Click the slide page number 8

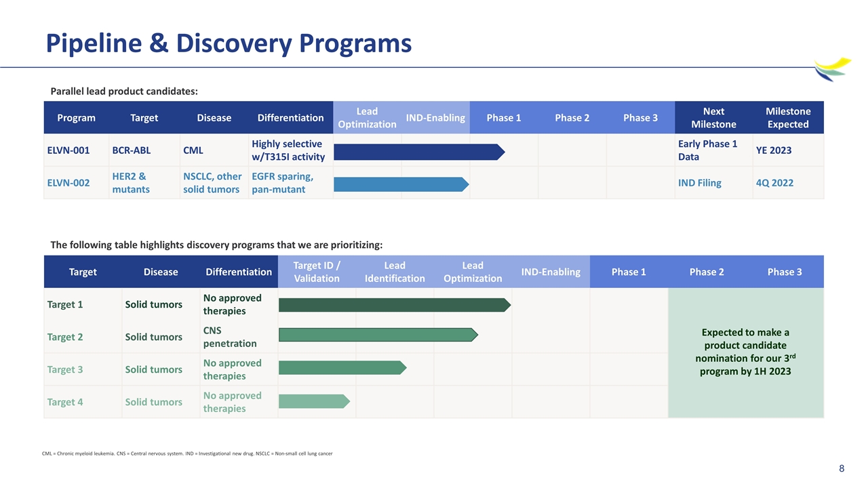pos(842,468)
